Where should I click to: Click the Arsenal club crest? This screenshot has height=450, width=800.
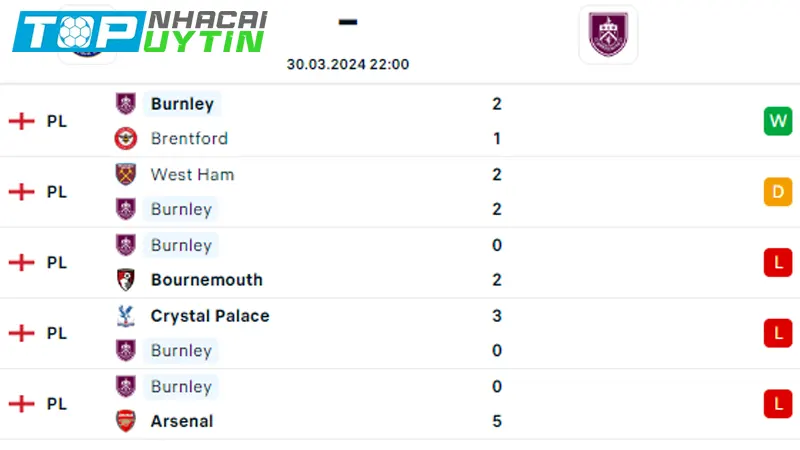point(126,421)
